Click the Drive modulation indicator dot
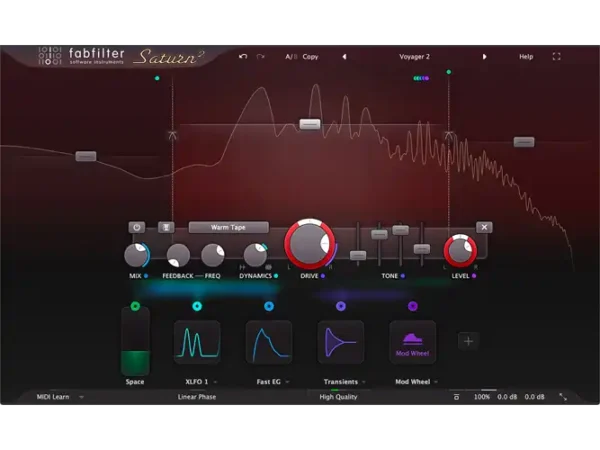 tap(323, 276)
